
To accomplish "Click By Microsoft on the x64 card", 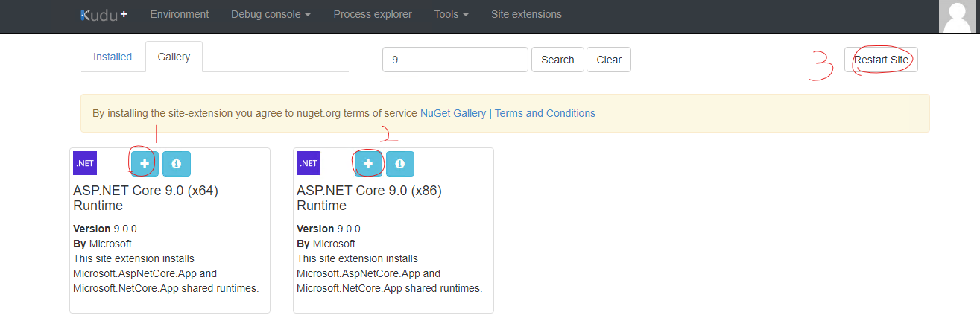I will click(102, 244).
